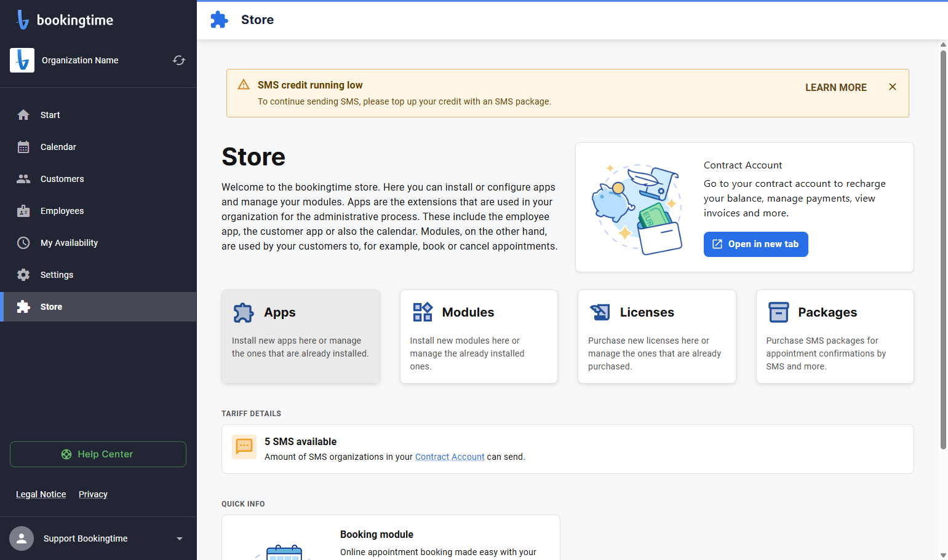Click the organization sync refresh icon
Image resolution: width=948 pixels, height=560 pixels.
[179, 60]
